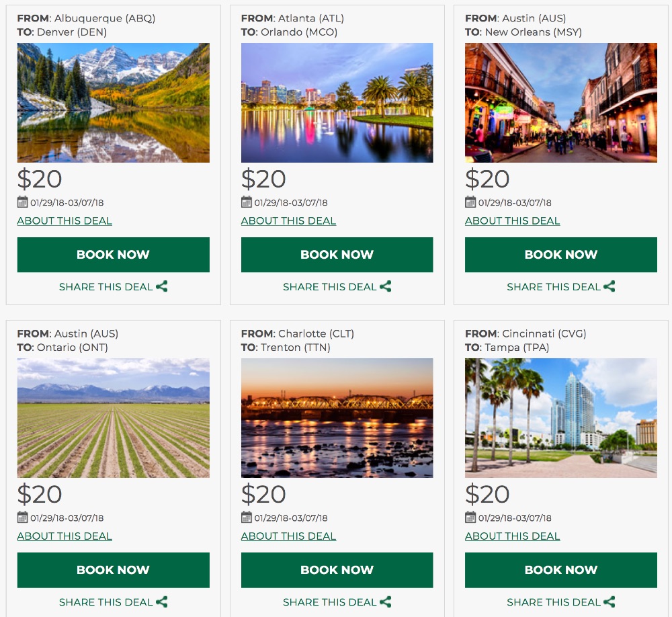Open the Denver mountain lake photo
The height and width of the screenshot is (617, 672).
(x=113, y=103)
